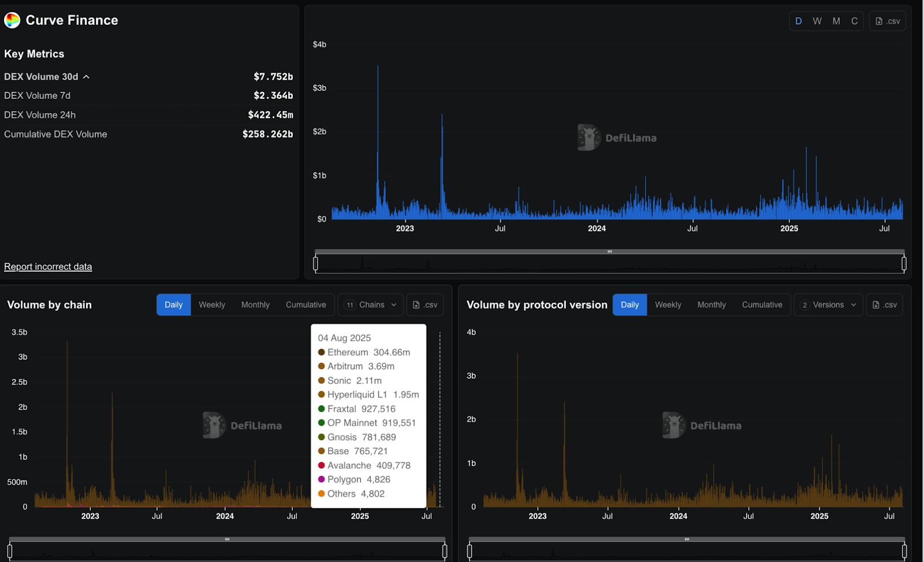Click Avalanche 409,778 row in tooltip
Screen dimensions: 924x562
364,466
